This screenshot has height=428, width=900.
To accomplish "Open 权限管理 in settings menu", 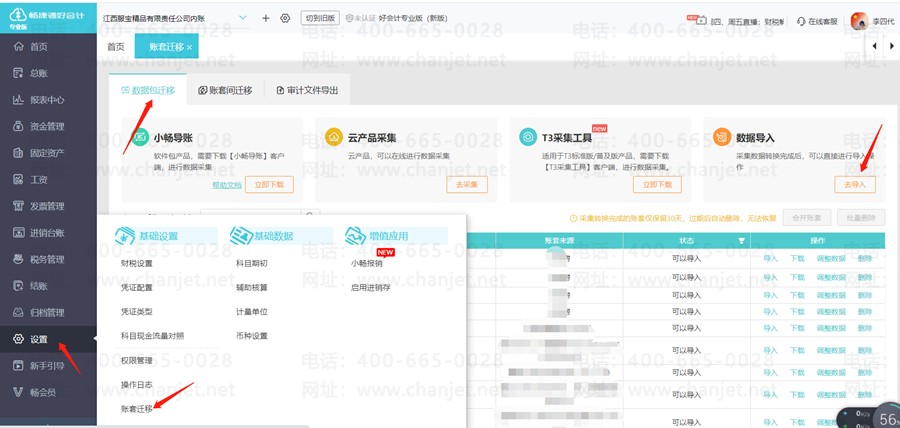I will point(137,360).
